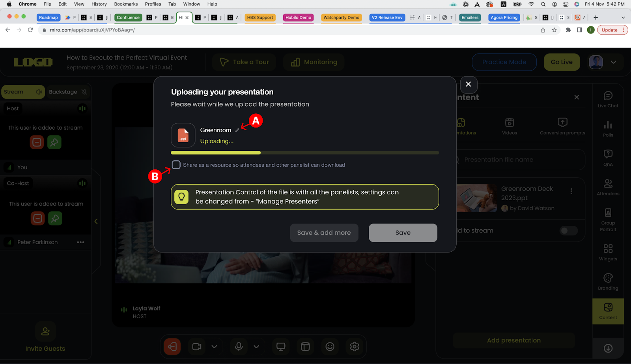631x364 pixels.
Task: Toggle the Backstage muted icon
Action: pyautogui.click(x=84, y=92)
